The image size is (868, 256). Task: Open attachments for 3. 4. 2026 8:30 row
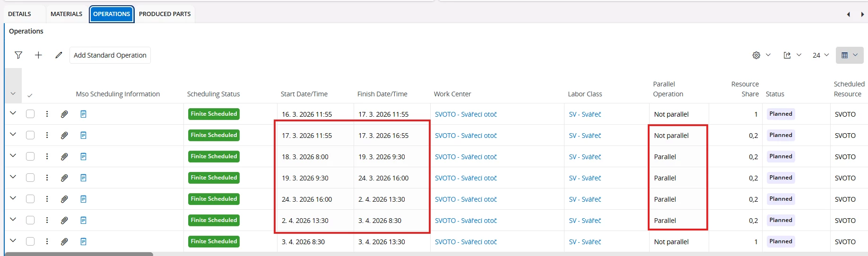coord(64,241)
